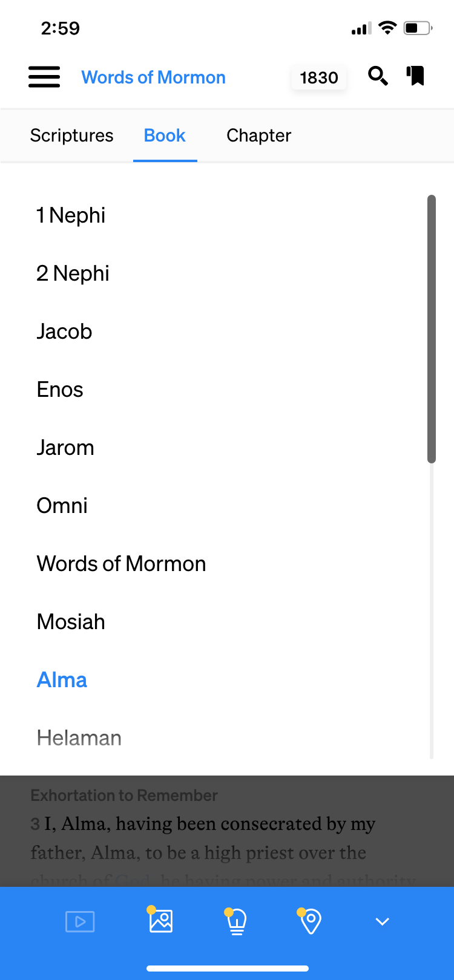Open the bookmarks icon
The width and height of the screenshot is (454, 980).
point(416,76)
